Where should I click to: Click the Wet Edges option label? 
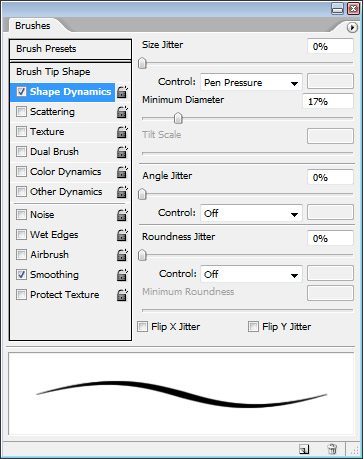pyautogui.click(x=54, y=235)
